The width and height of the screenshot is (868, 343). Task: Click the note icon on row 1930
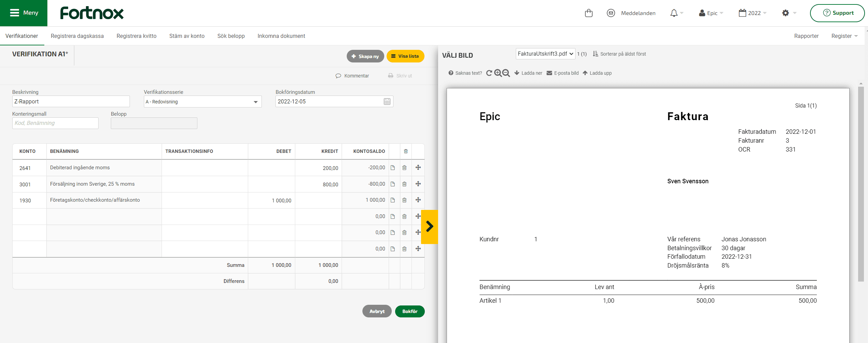coord(393,200)
